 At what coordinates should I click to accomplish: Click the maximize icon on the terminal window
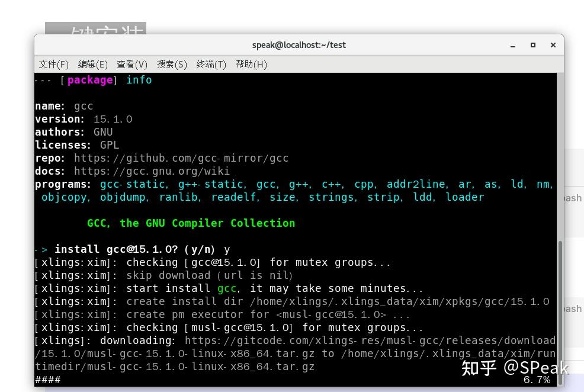(532, 45)
